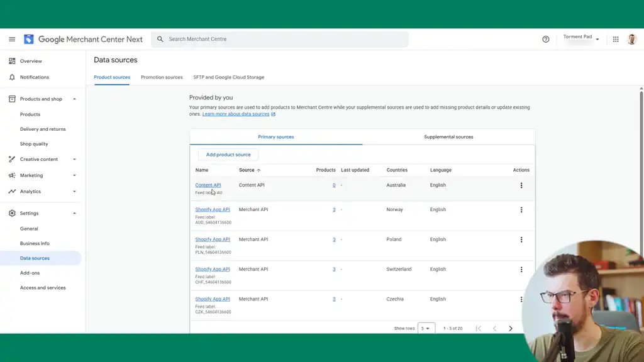
Task: Open the navigation hamburger menu
Action: tap(11, 39)
